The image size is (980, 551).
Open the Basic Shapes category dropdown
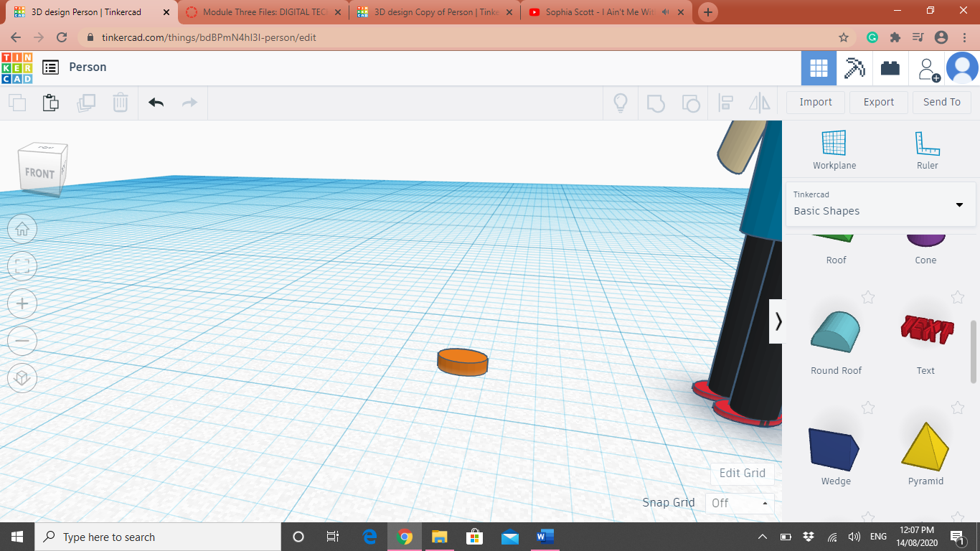(880, 204)
